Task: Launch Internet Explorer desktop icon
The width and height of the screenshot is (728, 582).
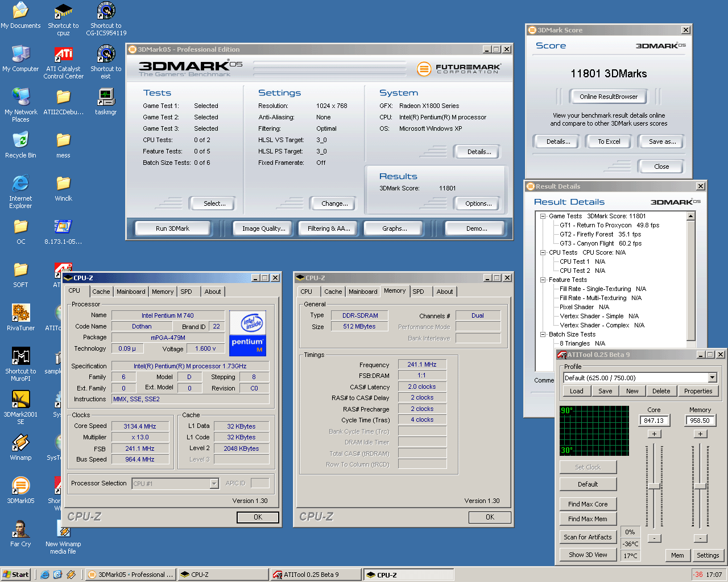Action: pos(20,192)
